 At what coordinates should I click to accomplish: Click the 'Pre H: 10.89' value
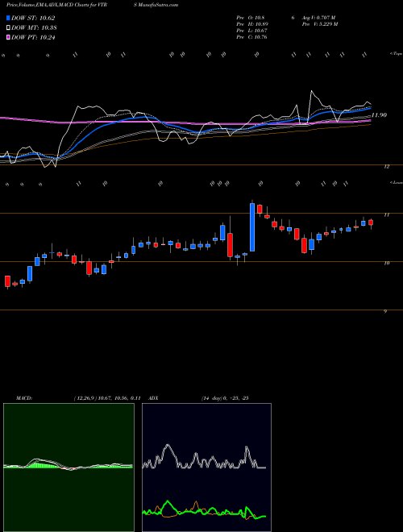(253, 24)
